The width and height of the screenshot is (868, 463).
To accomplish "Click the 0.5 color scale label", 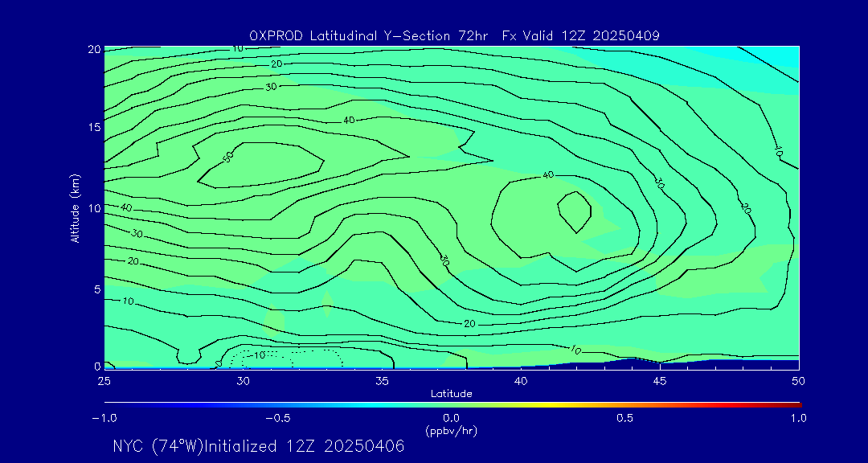I will click(625, 418).
